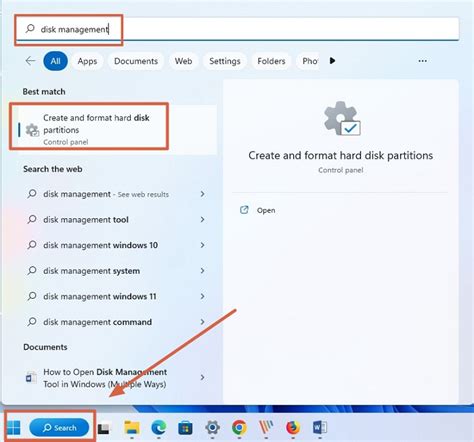Image resolution: width=474 pixels, height=442 pixels.
Task: Open the three-dot more options menu
Action: 423,61
